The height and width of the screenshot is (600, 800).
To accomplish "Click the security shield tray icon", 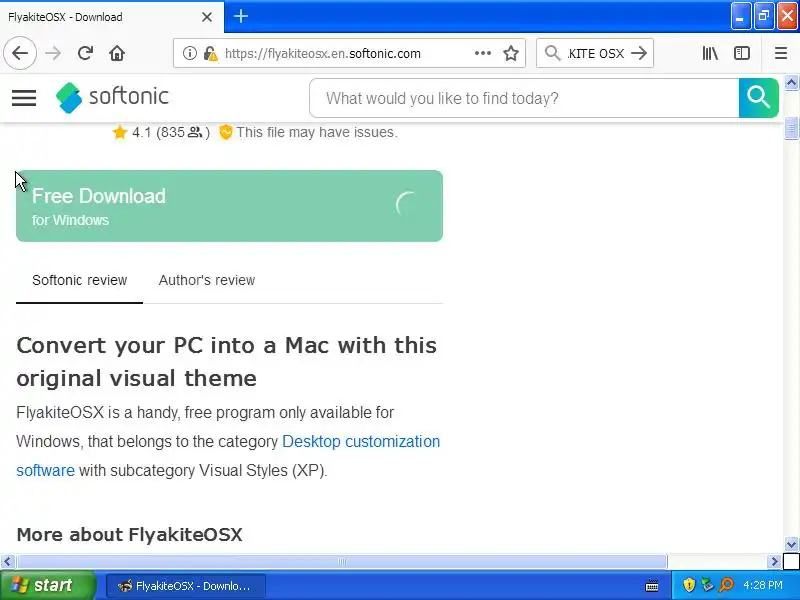I will 689,585.
